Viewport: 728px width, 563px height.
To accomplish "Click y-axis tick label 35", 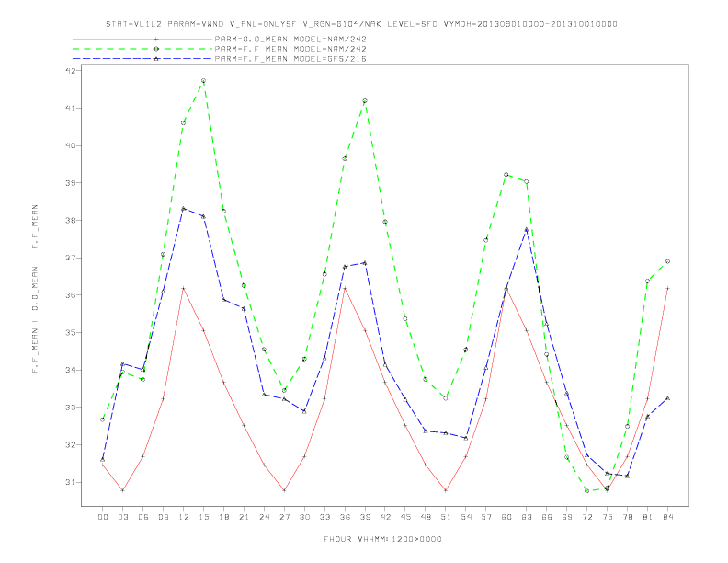I will (x=71, y=333).
